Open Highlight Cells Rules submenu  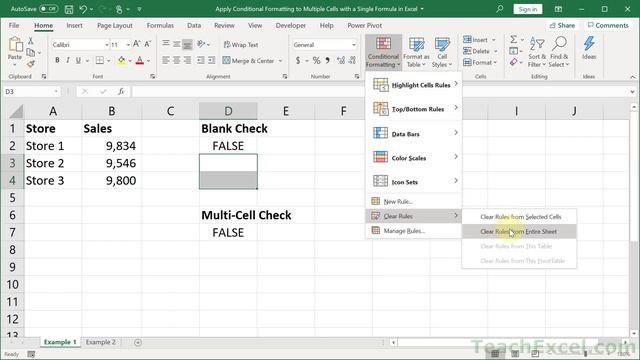click(x=414, y=85)
